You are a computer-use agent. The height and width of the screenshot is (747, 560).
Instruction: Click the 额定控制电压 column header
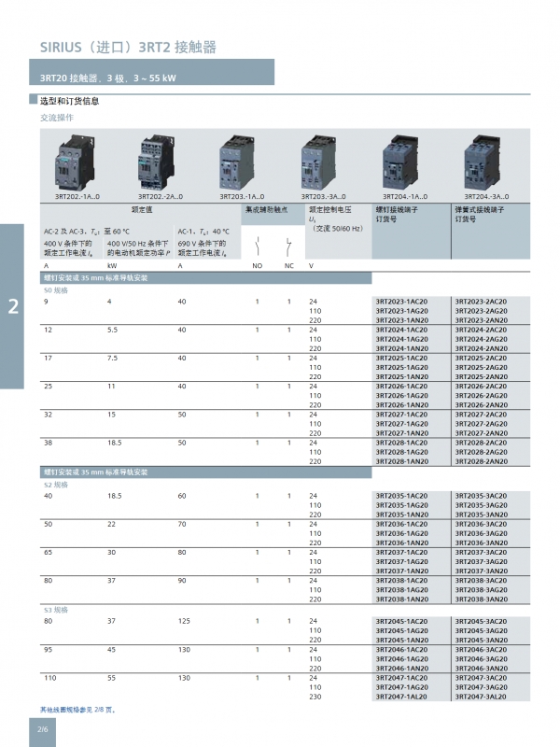pyautogui.click(x=330, y=209)
